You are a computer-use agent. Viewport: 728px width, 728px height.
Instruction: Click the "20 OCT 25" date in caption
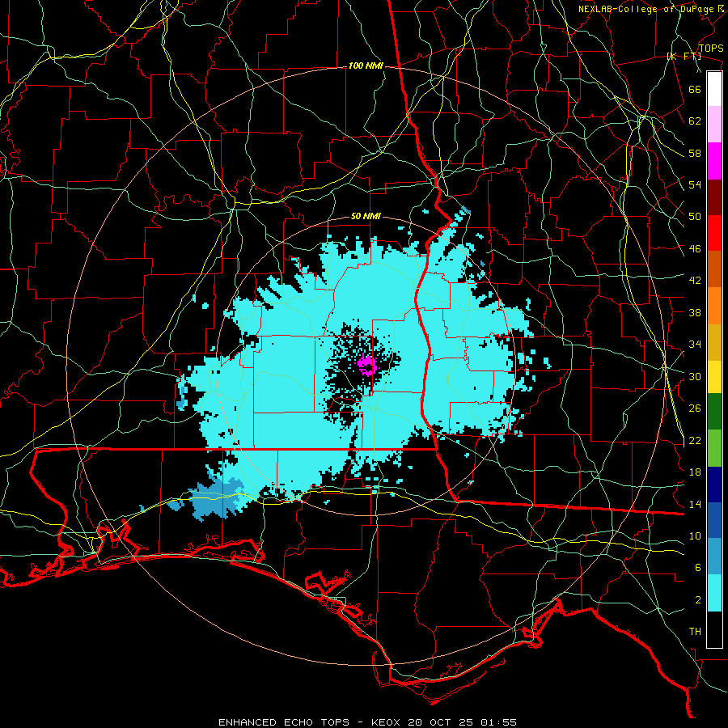[x=440, y=722]
